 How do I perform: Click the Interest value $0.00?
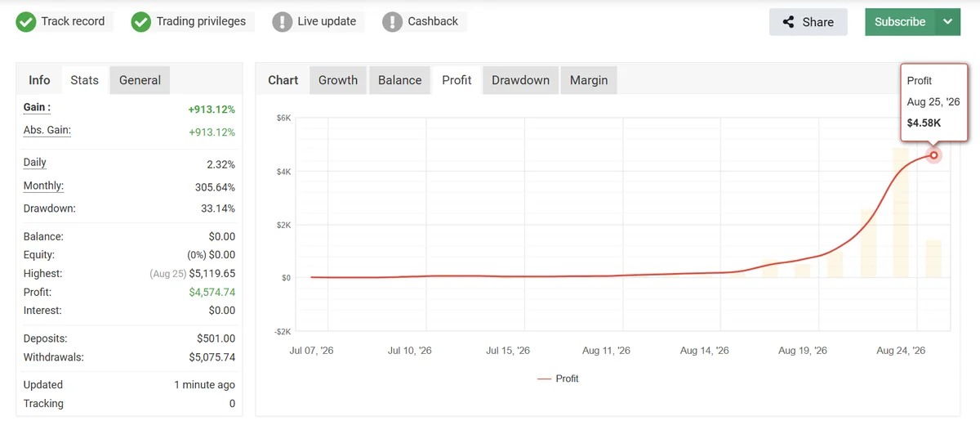pos(222,311)
